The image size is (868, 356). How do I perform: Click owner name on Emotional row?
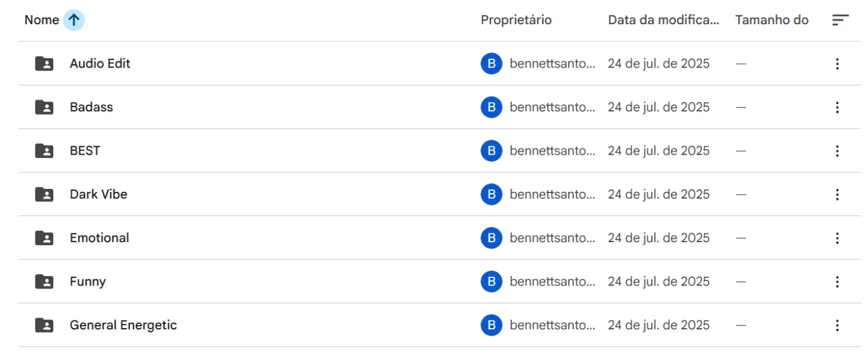(552, 238)
